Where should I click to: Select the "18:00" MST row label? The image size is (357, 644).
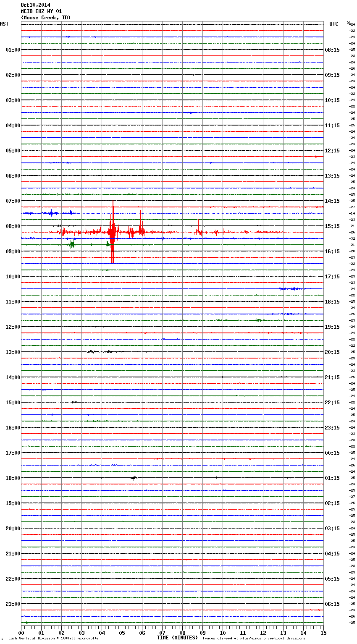pos(13,478)
